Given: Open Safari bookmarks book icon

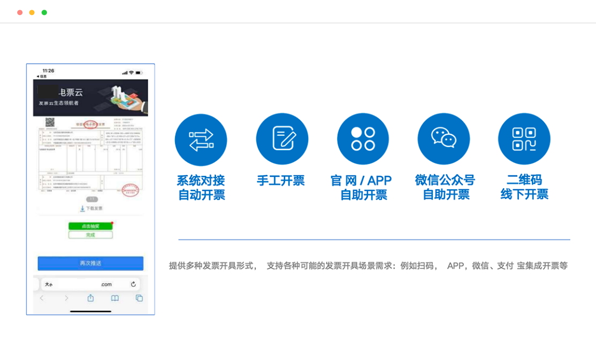Looking at the screenshot, I should click(115, 298).
